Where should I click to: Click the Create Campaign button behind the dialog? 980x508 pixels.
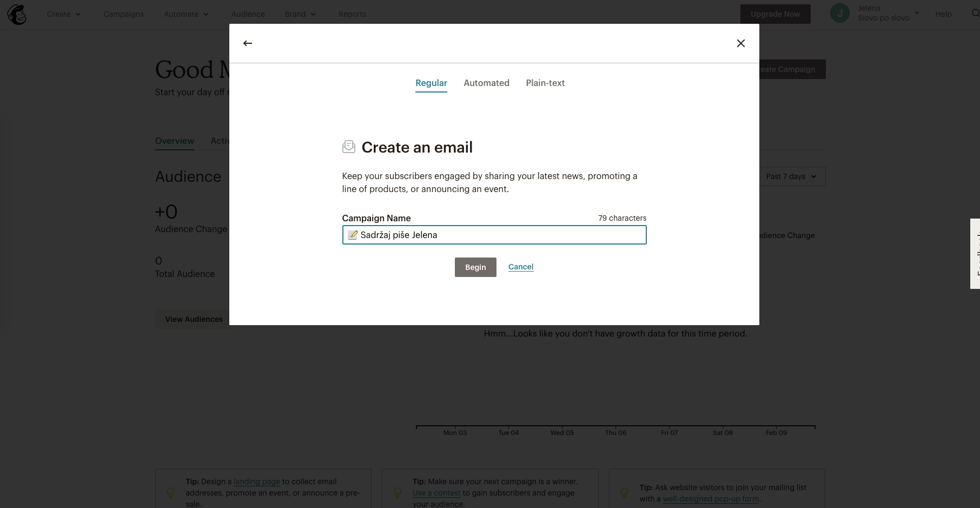[792, 69]
